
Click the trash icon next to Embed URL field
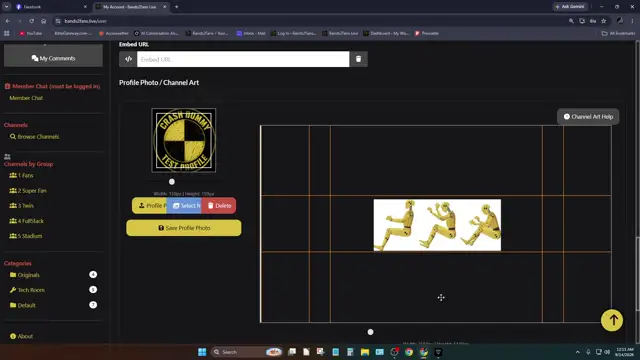[358, 59]
